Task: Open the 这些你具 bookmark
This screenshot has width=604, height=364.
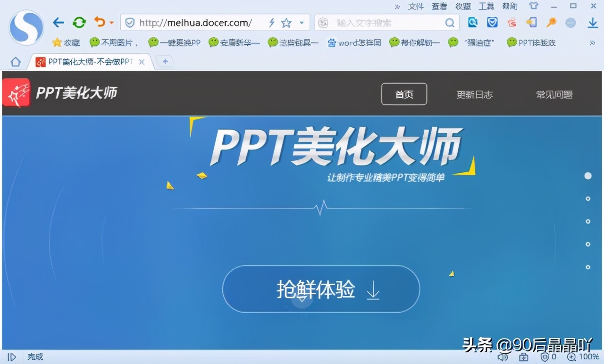Action: (x=293, y=42)
